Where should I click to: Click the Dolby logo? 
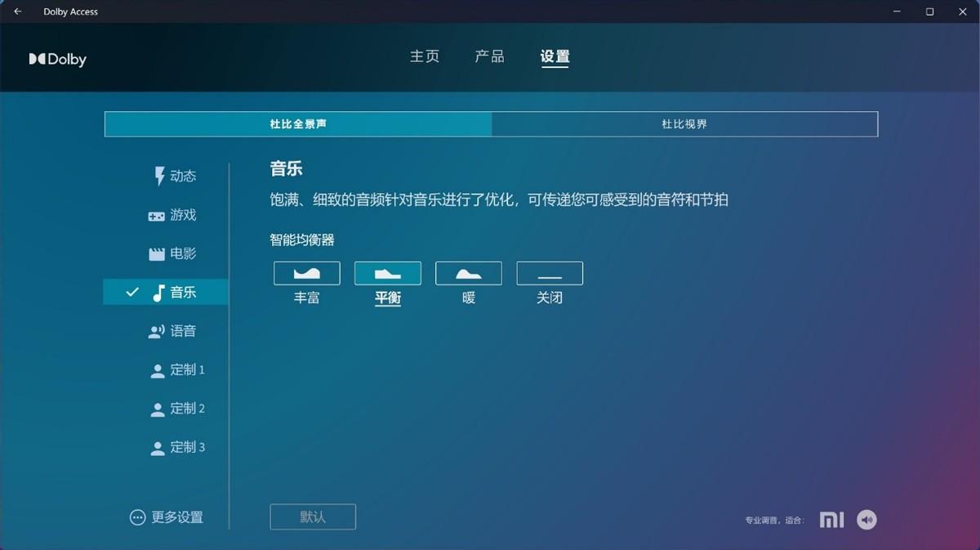click(57, 58)
